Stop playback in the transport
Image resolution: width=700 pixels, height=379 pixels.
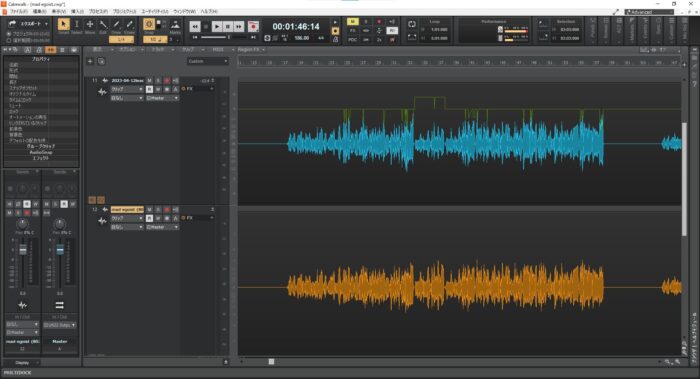pyautogui.click(x=206, y=27)
